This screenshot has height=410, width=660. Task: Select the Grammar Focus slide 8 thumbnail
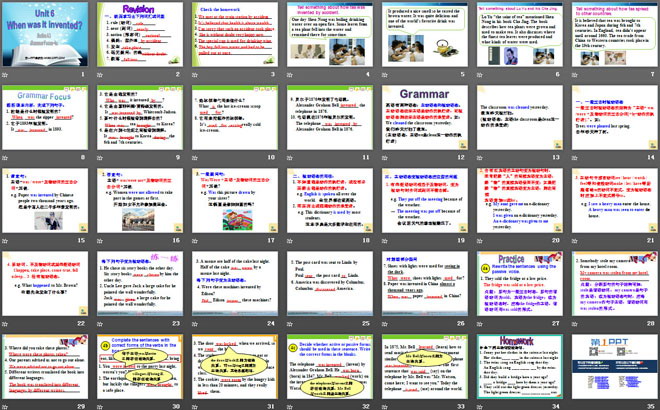click(45, 117)
